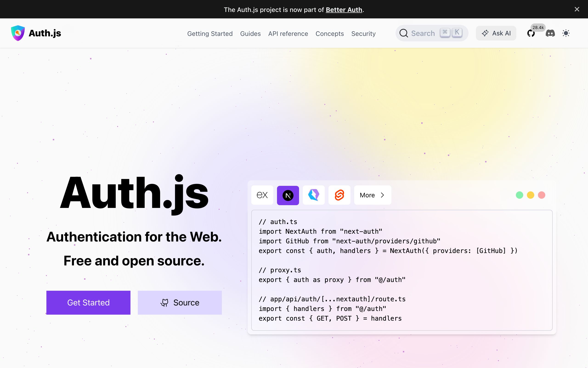Viewport: 588px width, 368px height.
Task: Click the '// app/api/auth/[...nextauth]/route.ts' line
Action: [x=332, y=299]
